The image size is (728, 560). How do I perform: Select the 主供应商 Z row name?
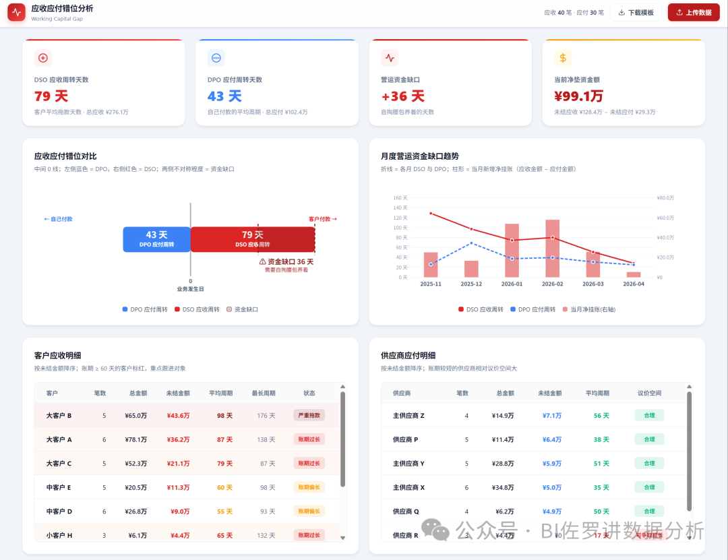[408, 416]
